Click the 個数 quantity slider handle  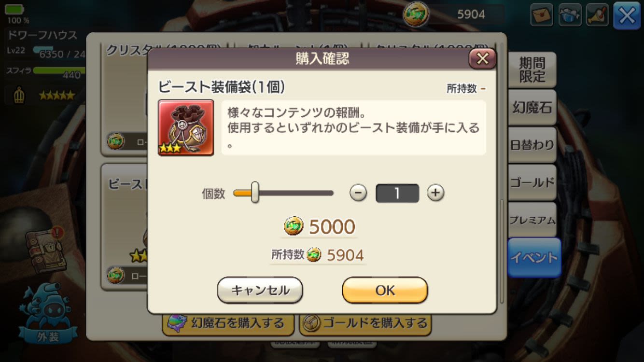pyautogui.click(x=255, y=193)
